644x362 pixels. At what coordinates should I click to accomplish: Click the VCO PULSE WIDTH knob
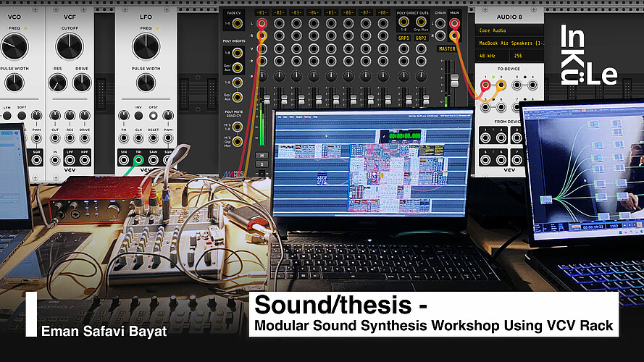click(x=14, y=83)
